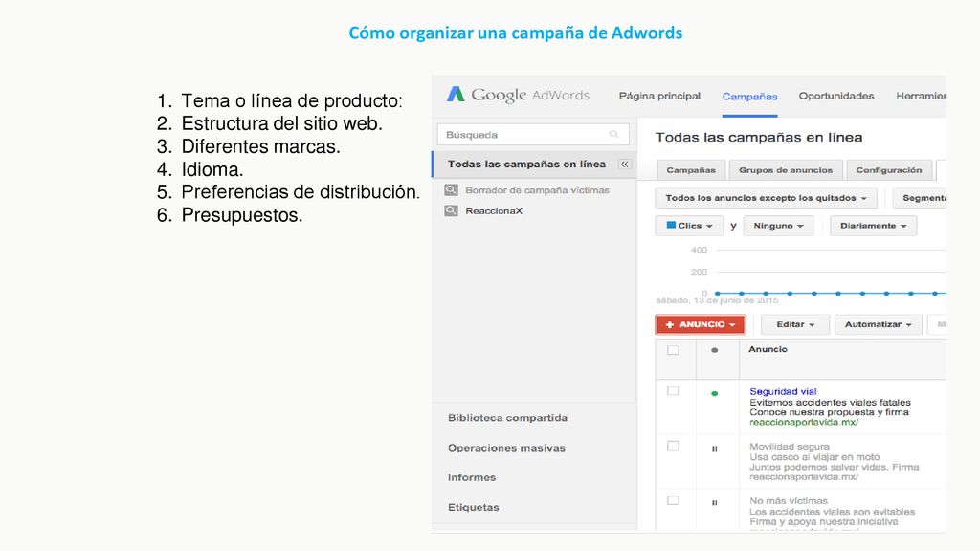980x551 pixels.
Task: Click the chart date 'sábado, 13 de junio de 2015'
Action: (x=717, y=300)
